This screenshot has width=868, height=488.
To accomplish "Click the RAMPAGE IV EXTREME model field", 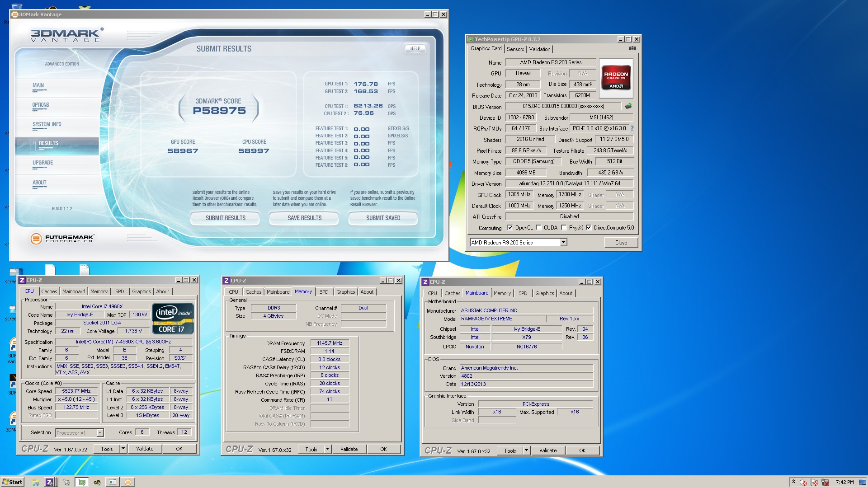I will pyautogui.click(x=502, y=319).
